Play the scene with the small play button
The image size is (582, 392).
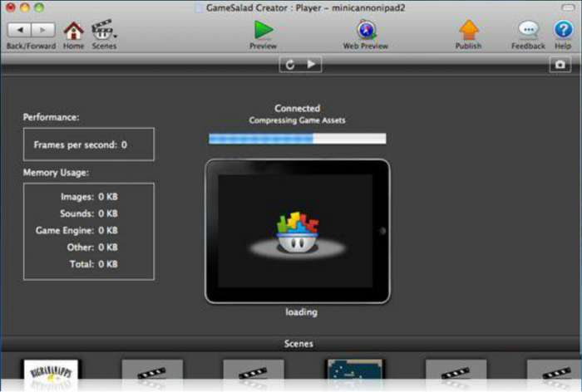coord(311,65)
